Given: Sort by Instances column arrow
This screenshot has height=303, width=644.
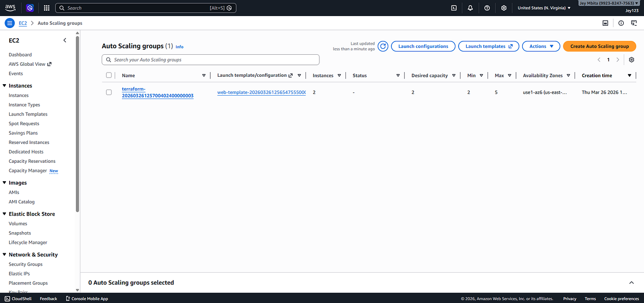Looking at the screenshot, I should click(x=339, y=75).
